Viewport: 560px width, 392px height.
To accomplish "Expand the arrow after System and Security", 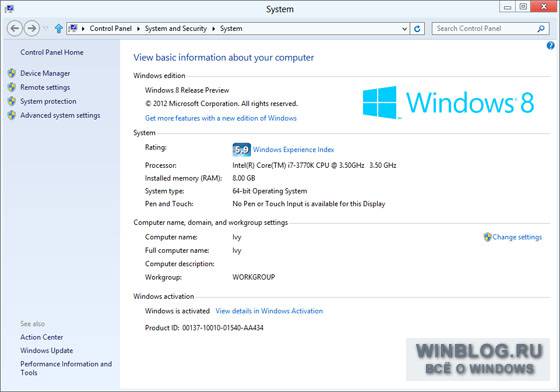I will [x=213, y=29].
